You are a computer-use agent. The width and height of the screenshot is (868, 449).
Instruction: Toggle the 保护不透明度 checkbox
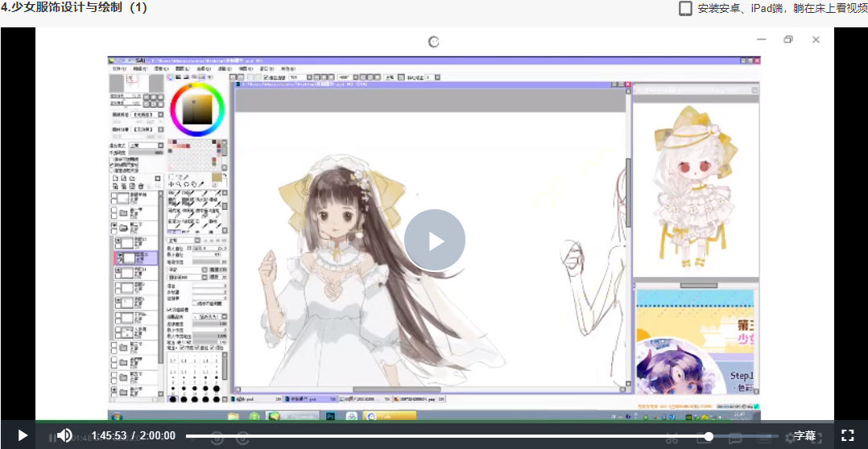(x=111, y=159)
